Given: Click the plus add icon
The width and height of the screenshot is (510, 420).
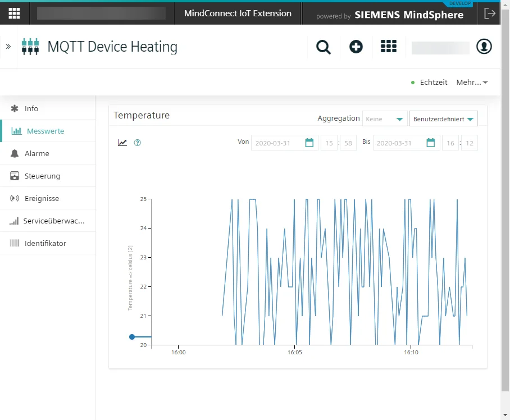Looking at the screenshot, I should [x=356, y=47].
